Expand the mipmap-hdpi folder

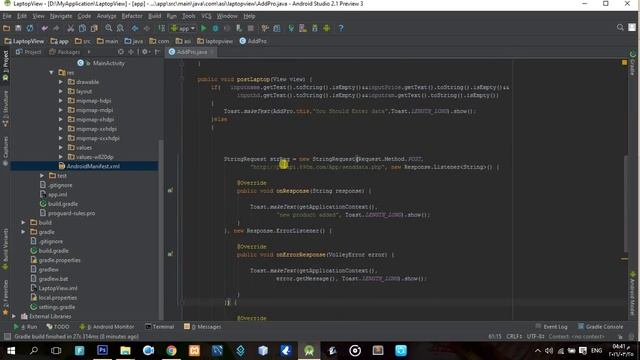61,100
